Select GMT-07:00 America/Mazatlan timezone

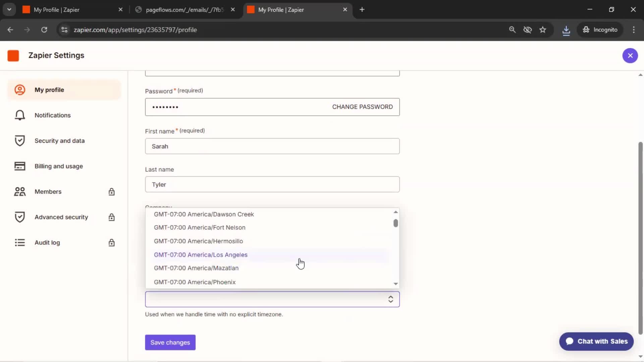(x=269, y=268)
